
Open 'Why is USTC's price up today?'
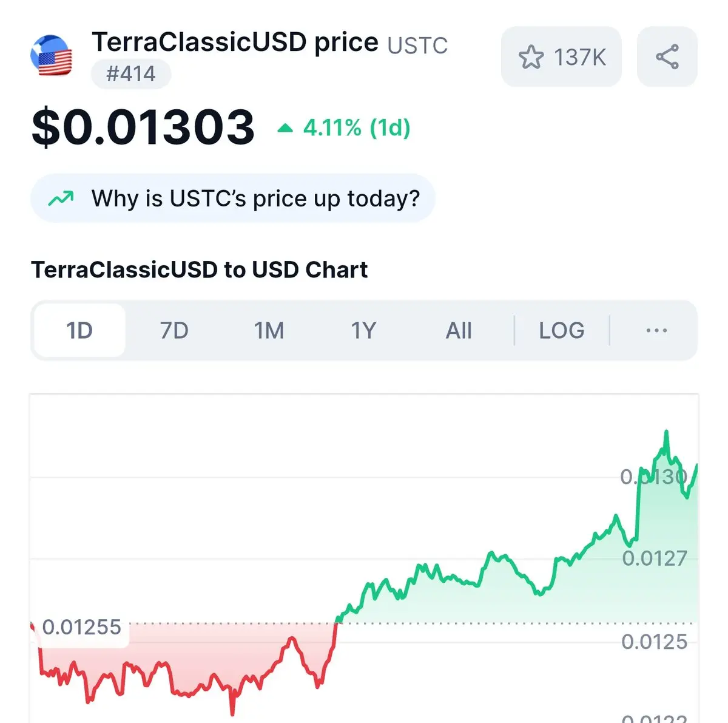(x=233, y=199)
